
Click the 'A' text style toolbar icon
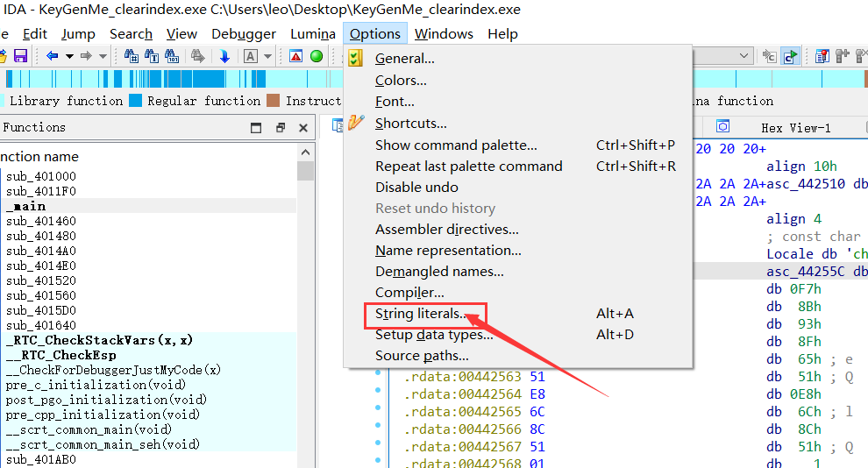click(250, 56)
